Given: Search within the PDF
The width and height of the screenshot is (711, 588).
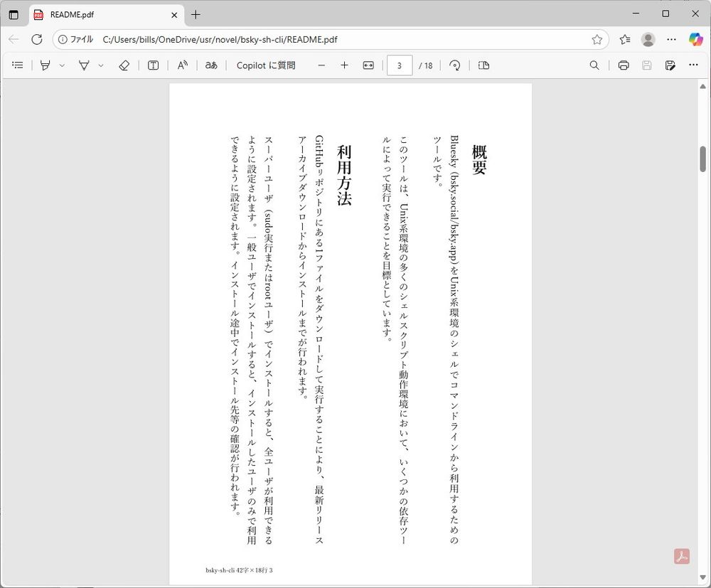Looking at the screenshot, I should [x=594, y=65].
